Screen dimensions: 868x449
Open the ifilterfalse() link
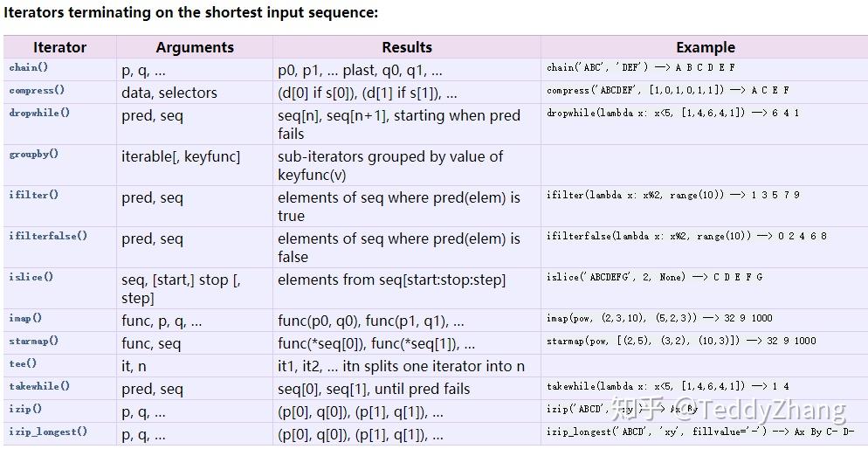[48, 236]
